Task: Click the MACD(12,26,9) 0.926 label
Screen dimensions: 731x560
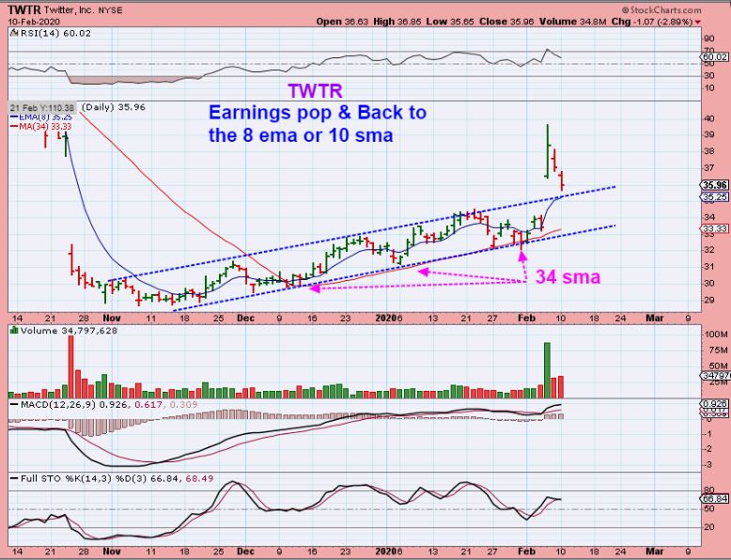Action: pyautogui.click(x=73, y=404)
